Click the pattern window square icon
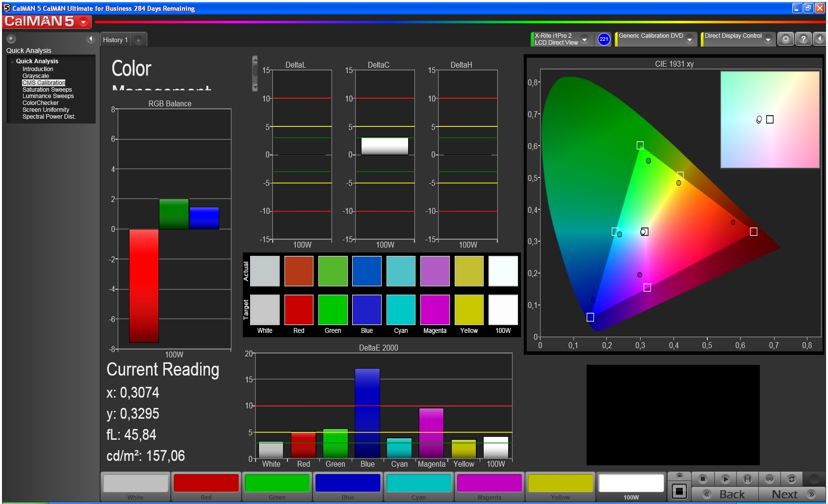The height and width of the screenshot is (504, 828). [x=679, y=491]
